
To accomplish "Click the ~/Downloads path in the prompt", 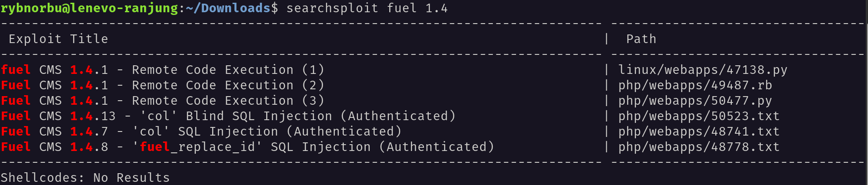I will coord(228,8).
